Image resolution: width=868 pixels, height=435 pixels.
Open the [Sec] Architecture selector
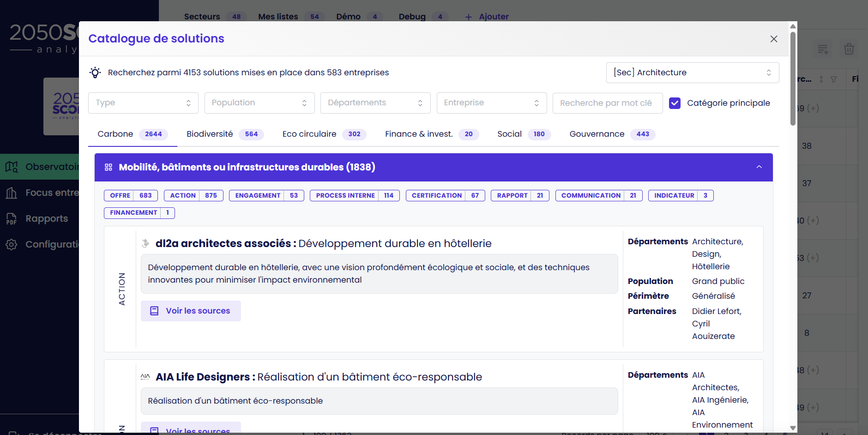[693, 72]
